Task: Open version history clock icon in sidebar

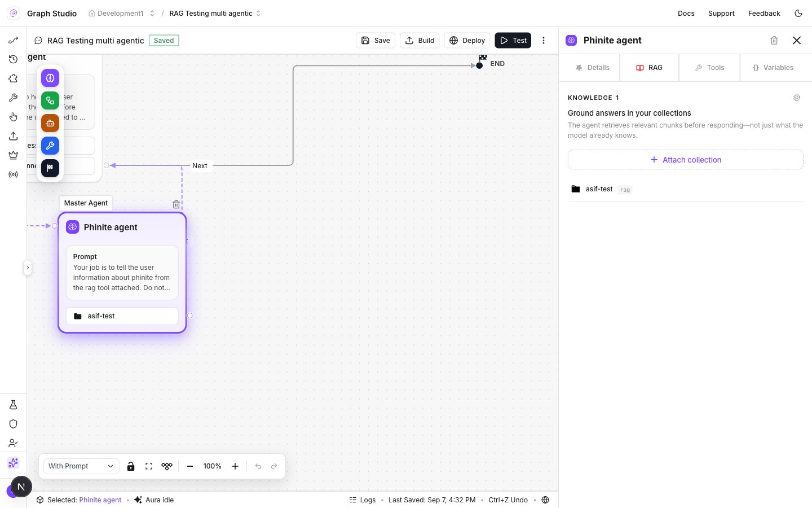Action: pyautogui.click(x=14, y=59)
